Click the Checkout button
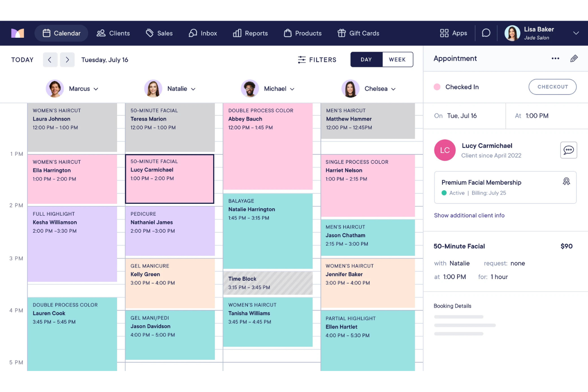This screenshot has height=392, width=588. [552, 87]
